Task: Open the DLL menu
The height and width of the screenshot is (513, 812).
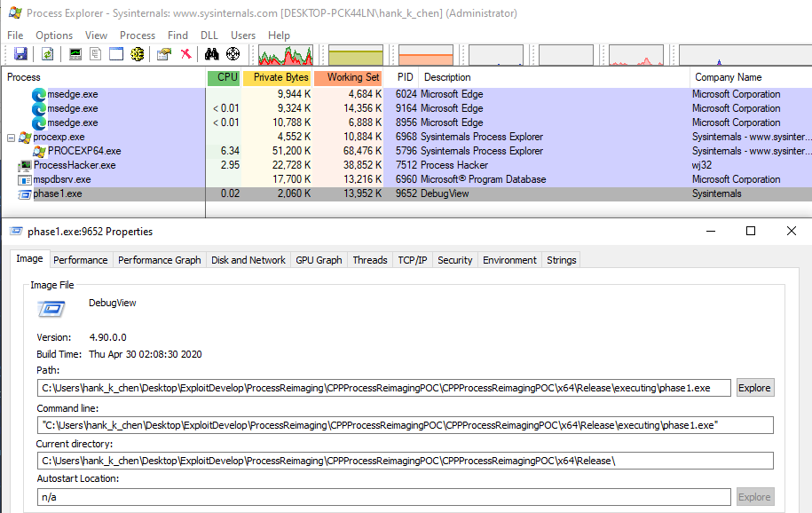Action: click(x=209, y=36)
